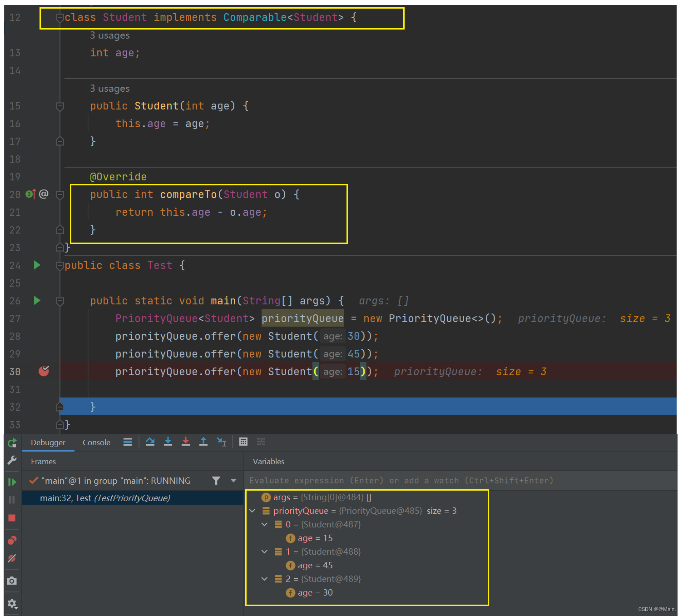Viewport: 683px width, 616px height.
Task: Click the Evaluate expression input field
Action: (460, 481)
